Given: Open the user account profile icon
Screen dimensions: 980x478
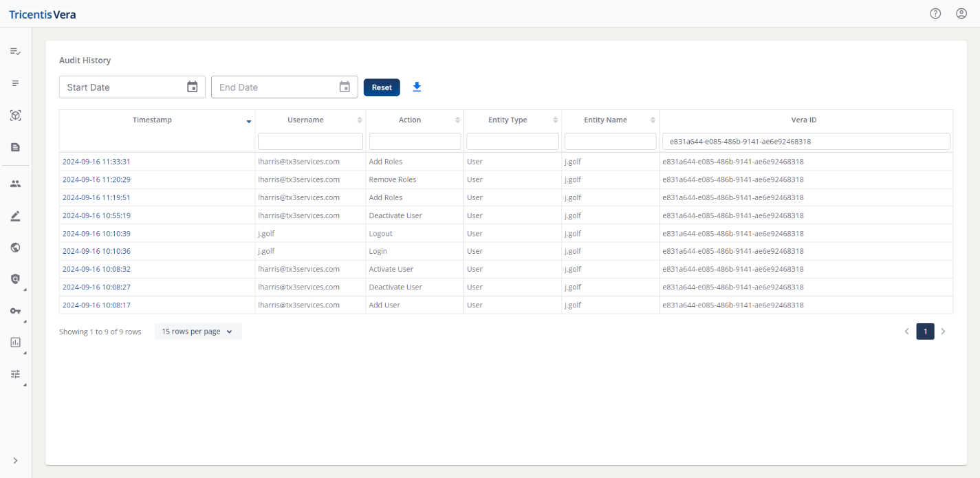Looking at the screenshot, I should click(961, 14).
